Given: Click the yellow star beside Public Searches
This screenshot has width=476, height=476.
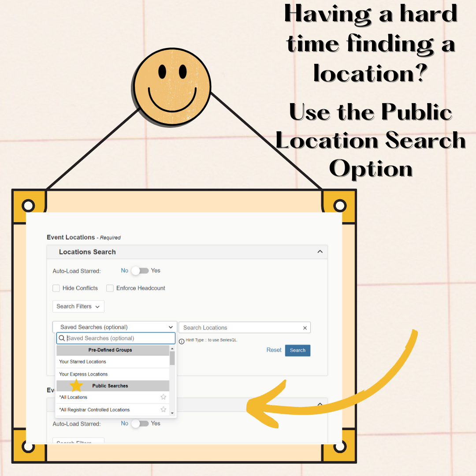Looking at the screenshot, I should pos(76,386).
